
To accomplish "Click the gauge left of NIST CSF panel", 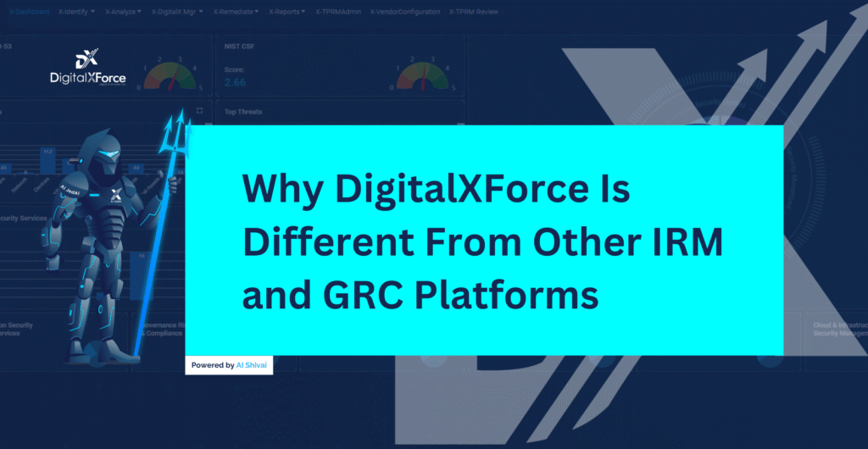I will (169, 75).
